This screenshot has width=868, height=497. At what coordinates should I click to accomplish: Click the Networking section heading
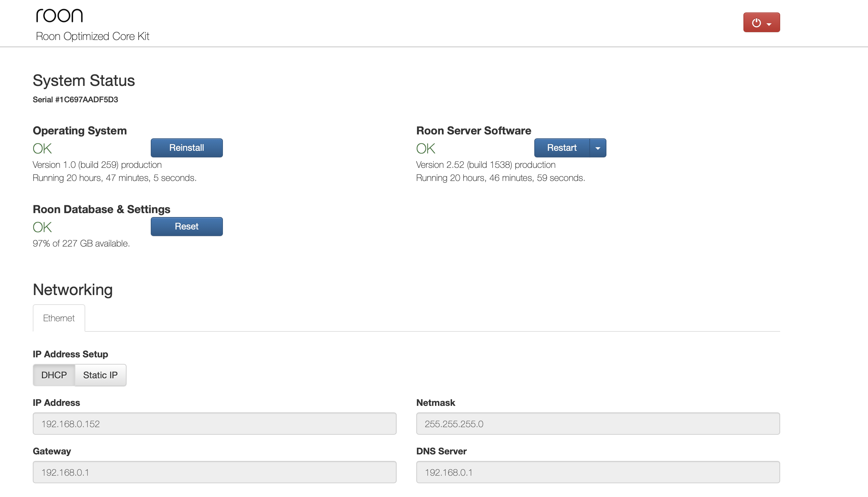(x=73, y=289)
